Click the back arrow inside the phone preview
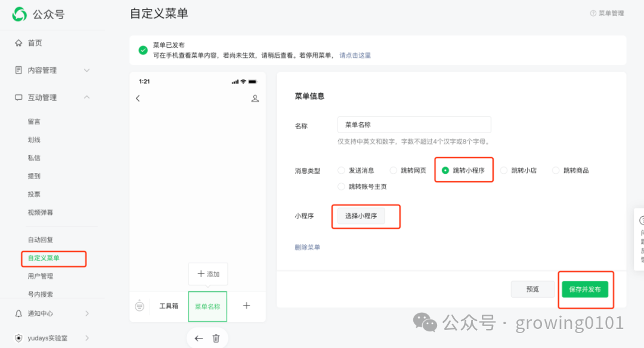This screenshot has height=348, width=644. [138, 98]
